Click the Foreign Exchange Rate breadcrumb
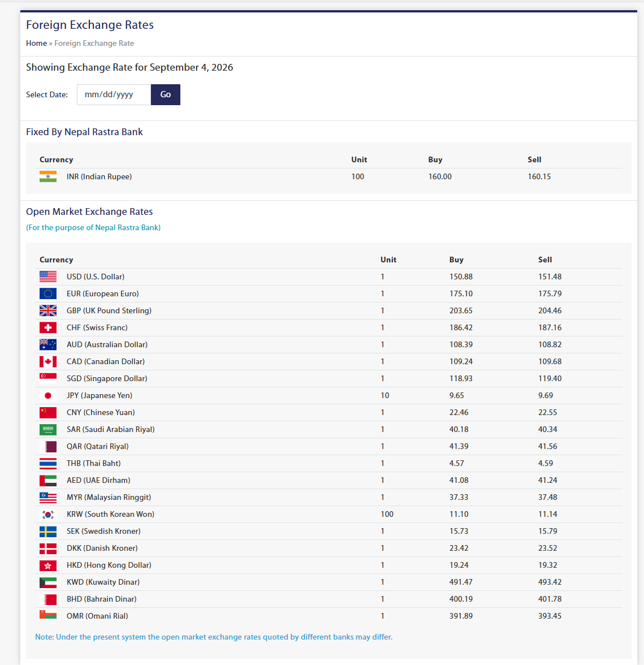 point(94,43)
